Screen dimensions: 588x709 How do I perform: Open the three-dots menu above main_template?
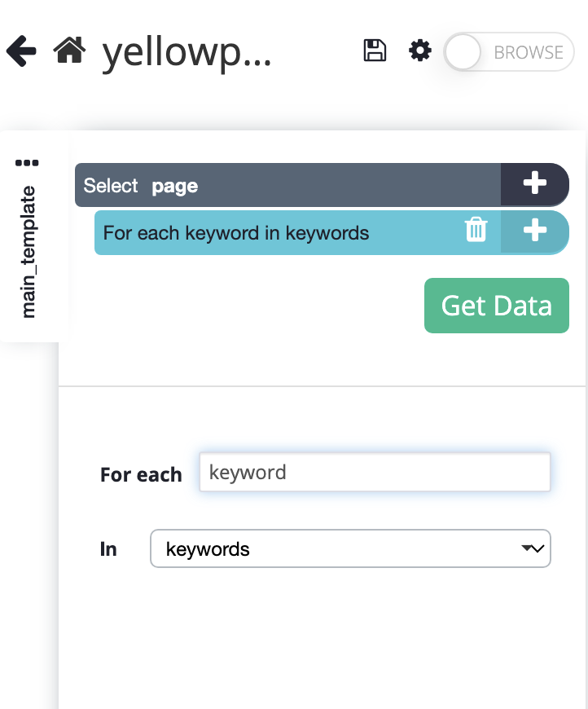[x=27, y=163]
